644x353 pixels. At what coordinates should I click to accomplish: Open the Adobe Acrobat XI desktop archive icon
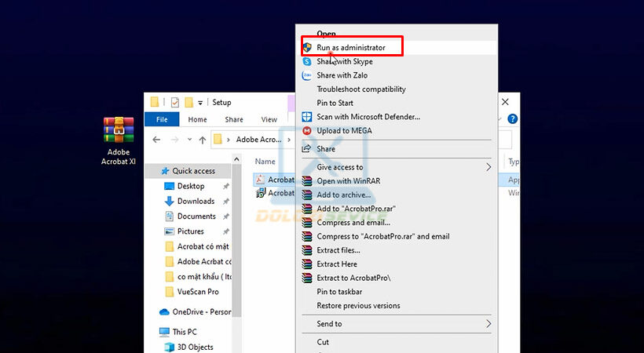(x=119, y=140)
